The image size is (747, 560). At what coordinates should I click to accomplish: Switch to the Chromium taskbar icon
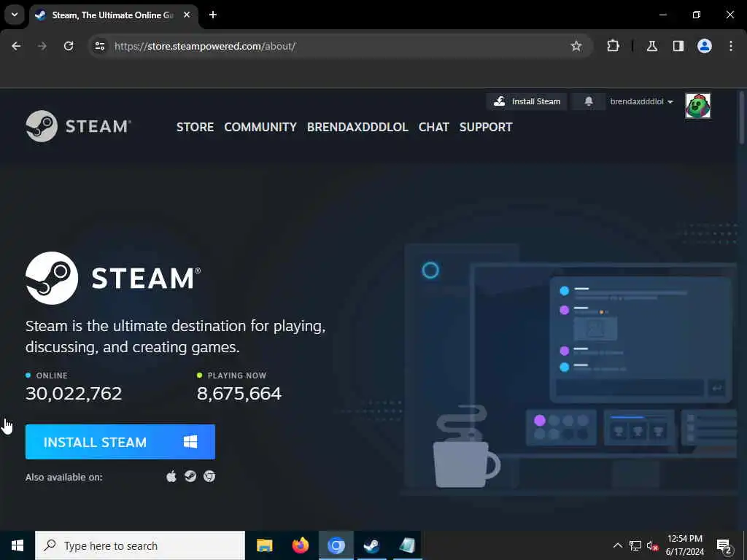[x=336, y=545]
